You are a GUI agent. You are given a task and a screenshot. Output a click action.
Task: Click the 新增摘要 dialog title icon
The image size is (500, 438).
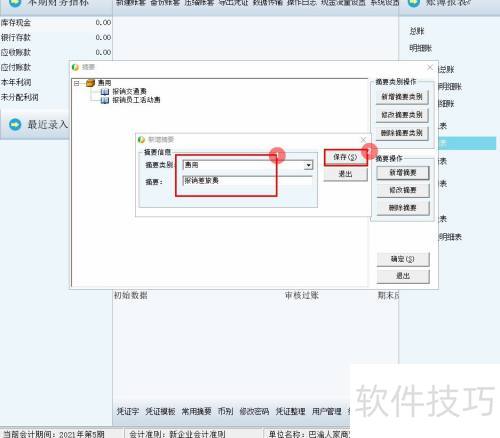click(141, 140)
